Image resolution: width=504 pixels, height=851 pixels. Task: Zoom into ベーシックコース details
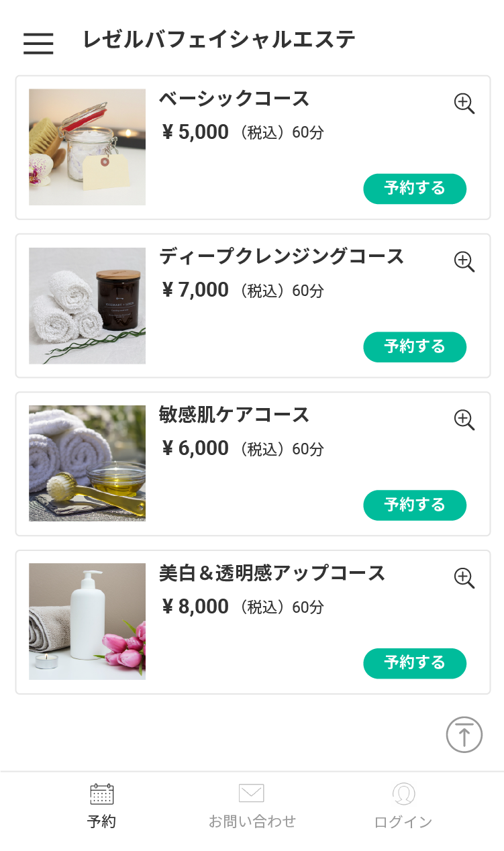464,103
